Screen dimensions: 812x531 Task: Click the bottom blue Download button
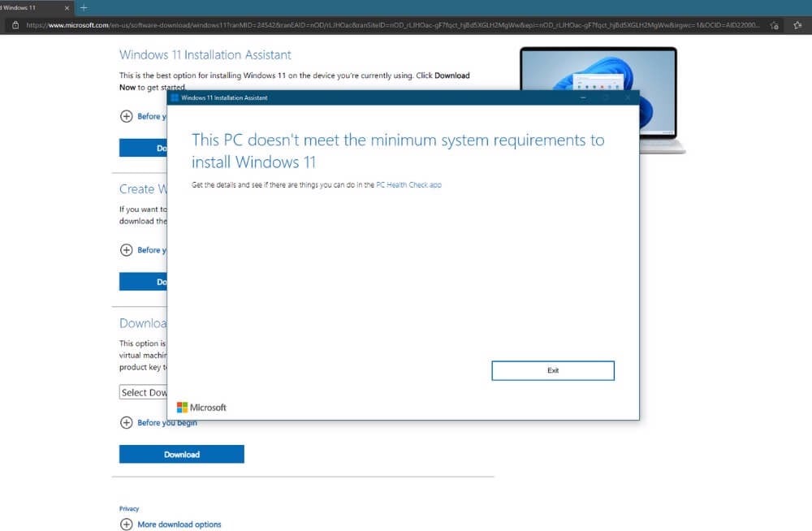[x=181, y=455]
